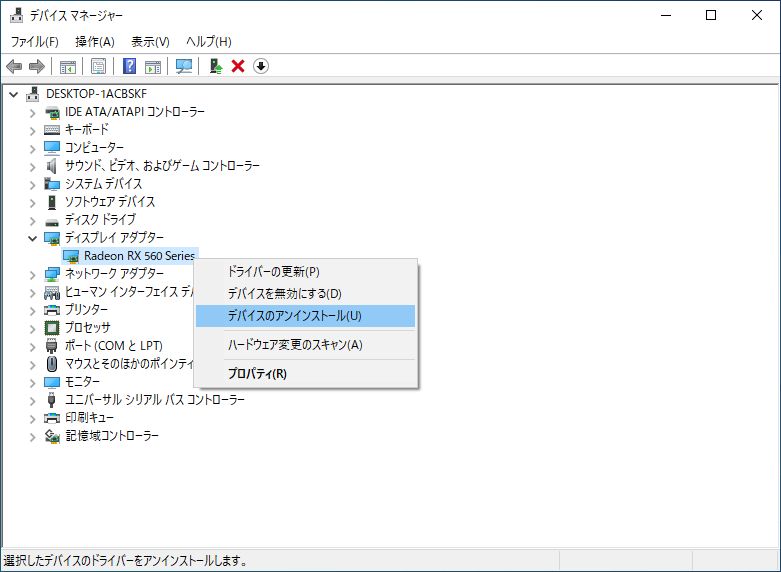Expand the ソフトウェア デバイス node
Screen dimensions: 781x572
point(32,203)
